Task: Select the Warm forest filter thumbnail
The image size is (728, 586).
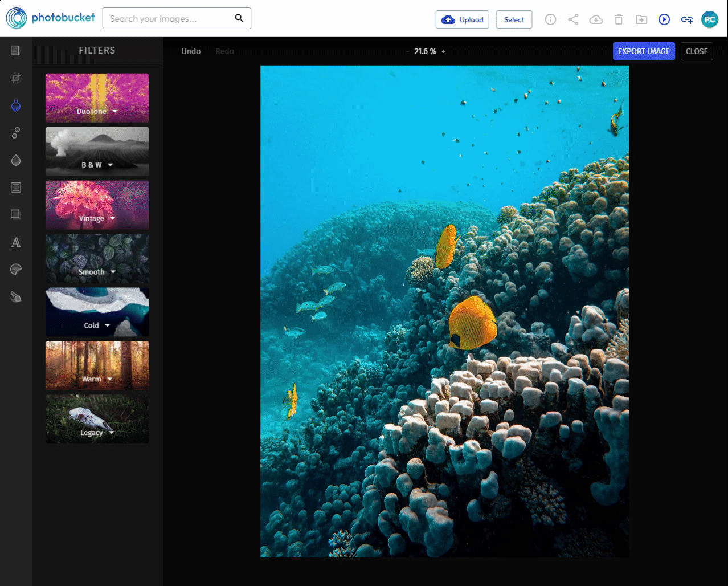Action: (97, 365)
